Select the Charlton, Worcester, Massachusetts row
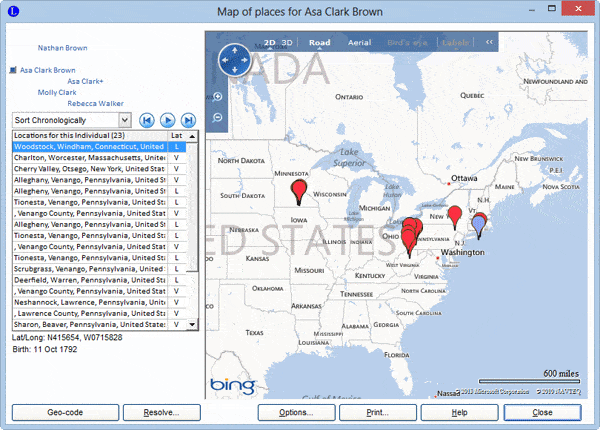This screenshot has height=430, width=600. (99, 158)
